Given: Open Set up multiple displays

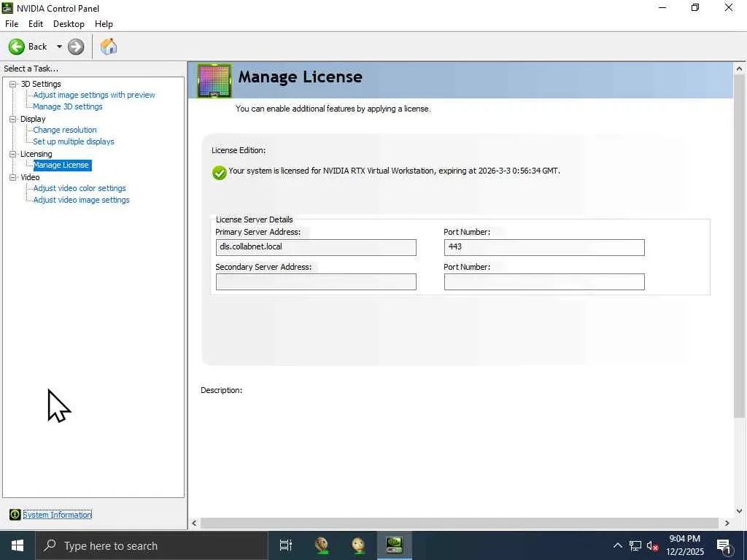Looking at the screenshot, I should click(74, 141).
